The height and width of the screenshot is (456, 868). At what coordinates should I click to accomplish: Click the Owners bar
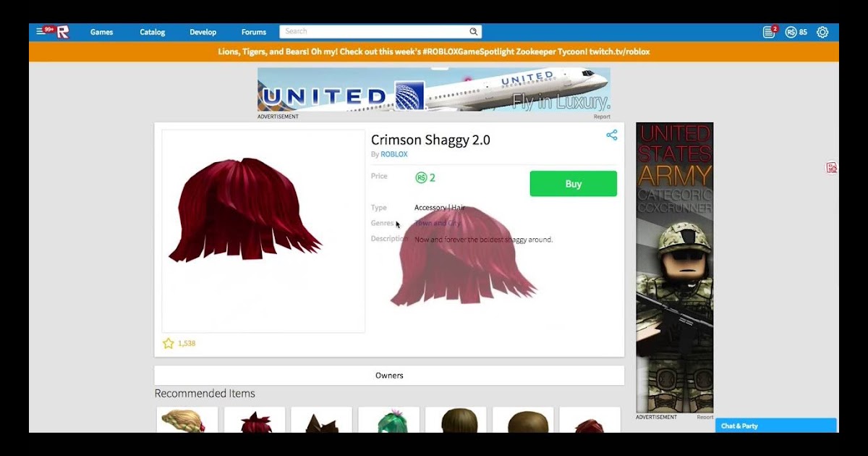pyautogui.click(x=389, y=375)
